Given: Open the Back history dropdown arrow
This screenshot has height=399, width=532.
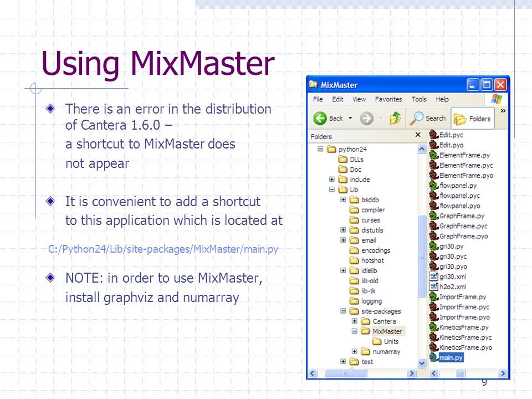Looking at the screenshot, I should (x=350, y=119).
